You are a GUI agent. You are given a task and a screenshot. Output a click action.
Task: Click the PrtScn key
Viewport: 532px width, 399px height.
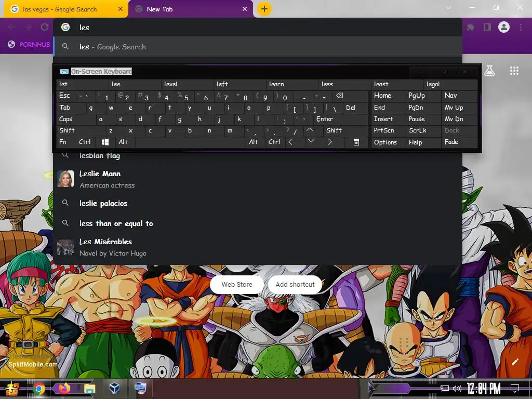click(388, 130)
